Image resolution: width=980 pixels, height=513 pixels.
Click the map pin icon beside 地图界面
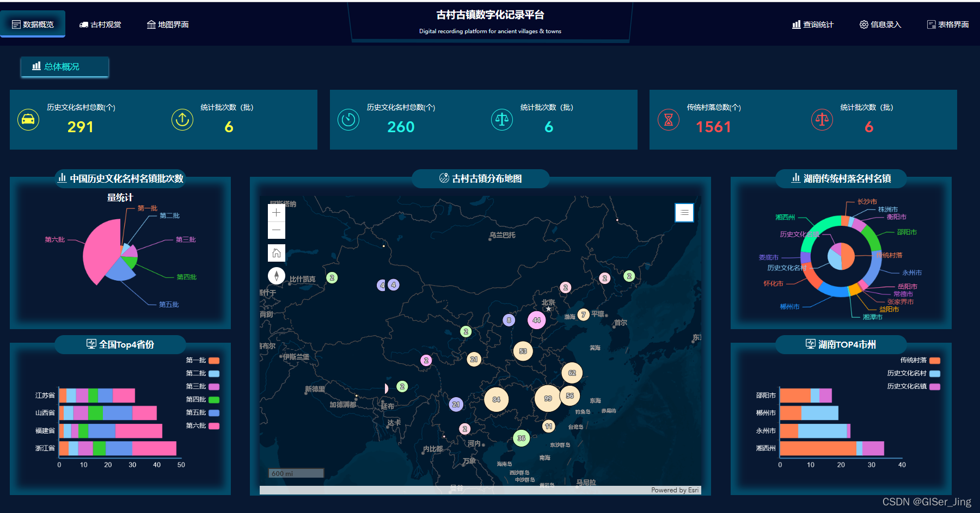click(151, 24)
